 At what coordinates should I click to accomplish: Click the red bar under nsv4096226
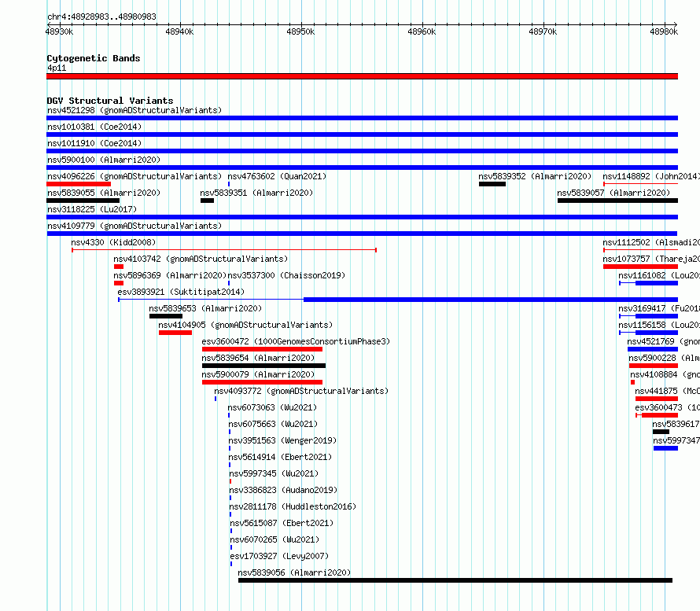click(x=79, y=184)
